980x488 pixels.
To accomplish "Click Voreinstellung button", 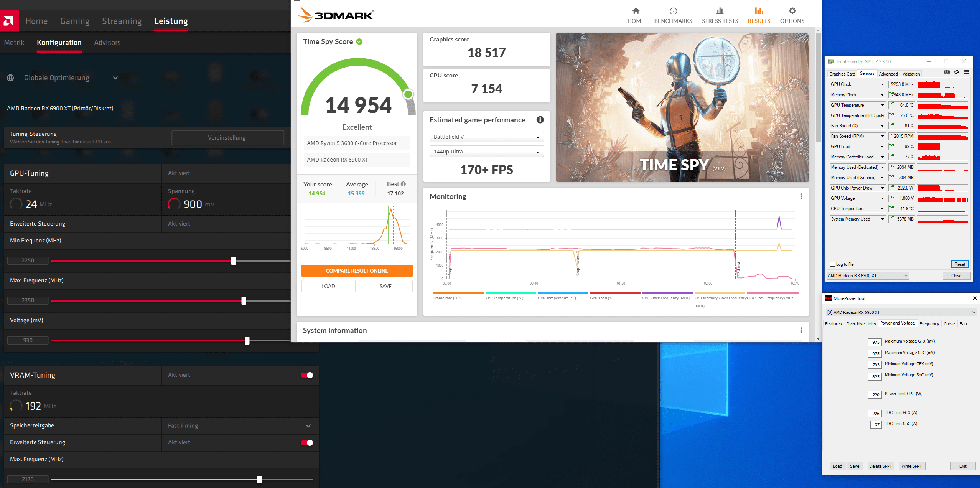I will pos(228,138).
